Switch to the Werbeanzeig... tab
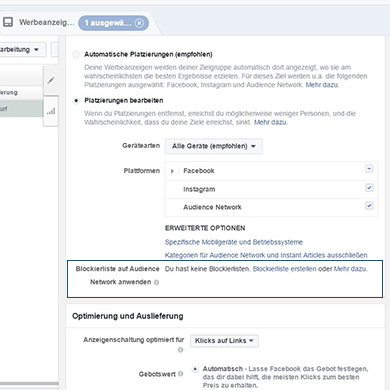Screen dimensions: 390x390 coord(46,22)
